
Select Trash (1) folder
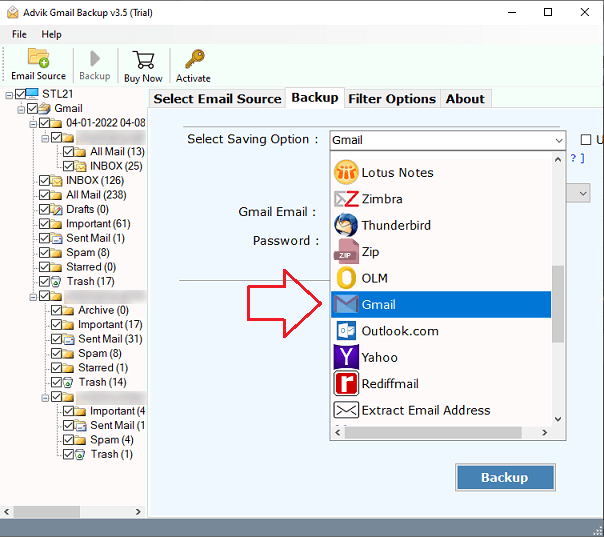coord(112,455)
